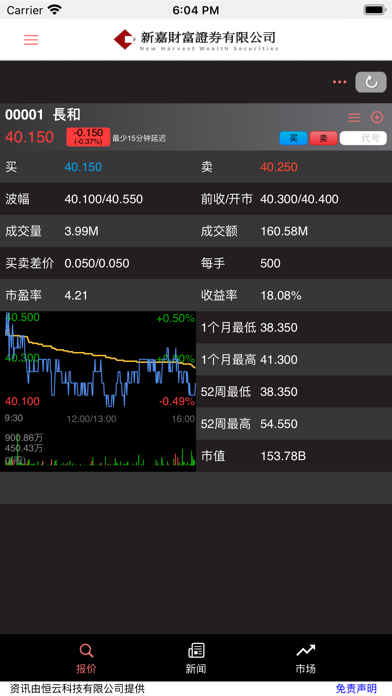Tap the New Harvest Wealth Securities logo
The width and height of the screenshot is (392, 696).
tap(196, 40)
